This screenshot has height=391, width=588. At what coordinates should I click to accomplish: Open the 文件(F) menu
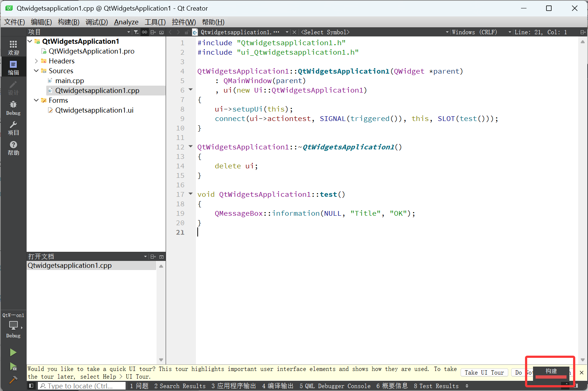click(15, 22)
